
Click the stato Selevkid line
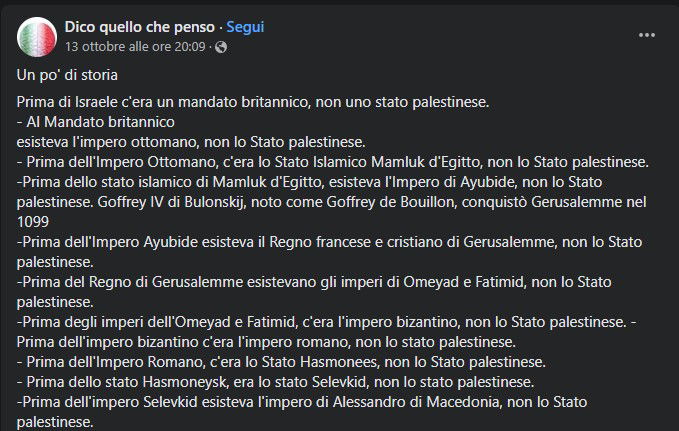275,382
